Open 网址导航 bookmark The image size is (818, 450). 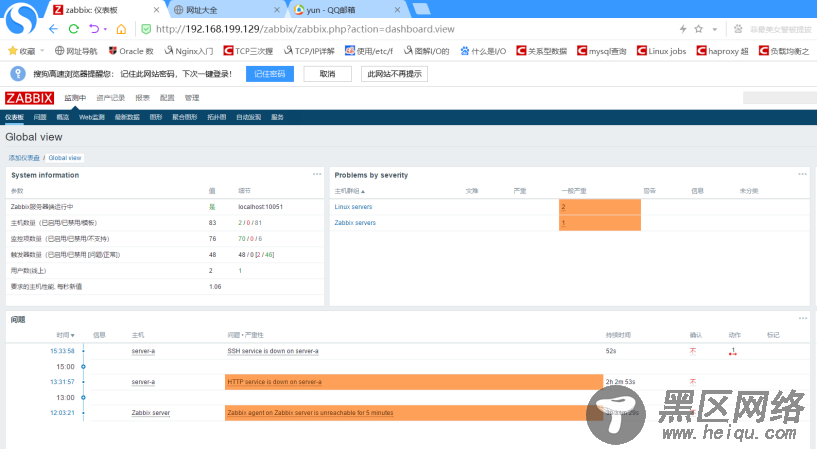pyautogui.click(x=76, y=51)
